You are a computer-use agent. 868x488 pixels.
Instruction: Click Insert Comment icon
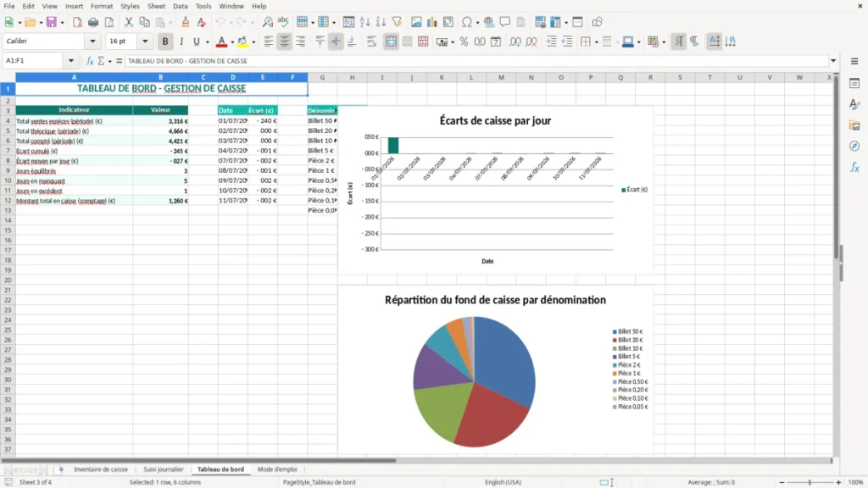(x=505, y=22)
